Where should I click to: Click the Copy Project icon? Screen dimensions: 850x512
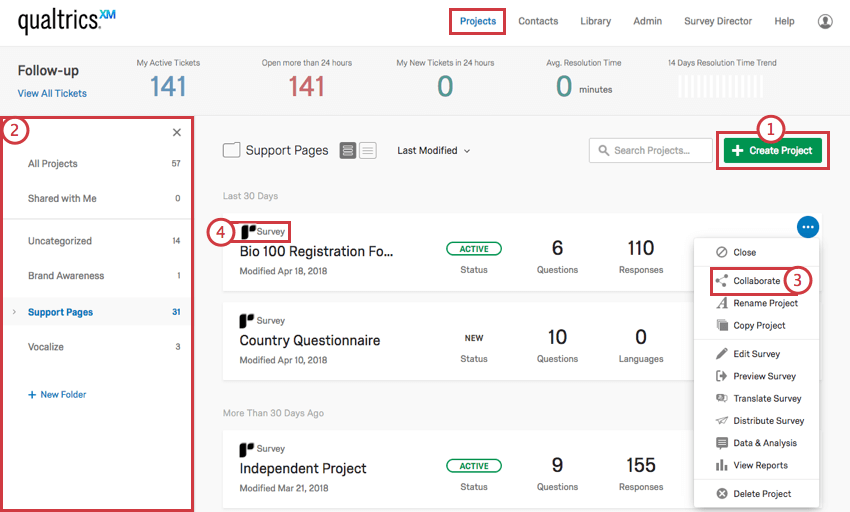[x=722, y=325]
